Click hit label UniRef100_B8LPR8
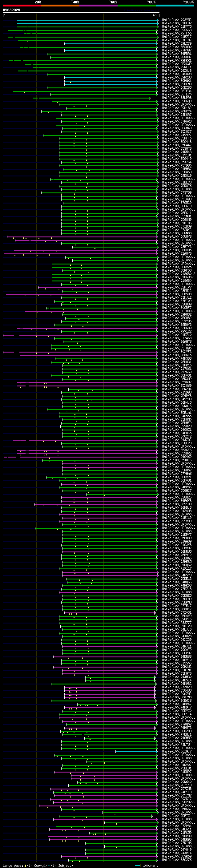197x868 pixels. click(x=177, y=98)
